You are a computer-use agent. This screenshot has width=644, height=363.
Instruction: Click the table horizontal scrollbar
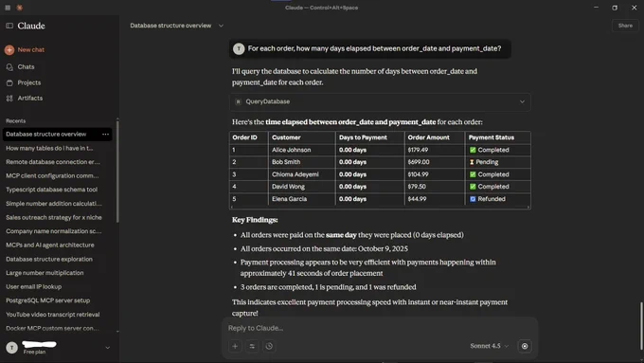380,208
